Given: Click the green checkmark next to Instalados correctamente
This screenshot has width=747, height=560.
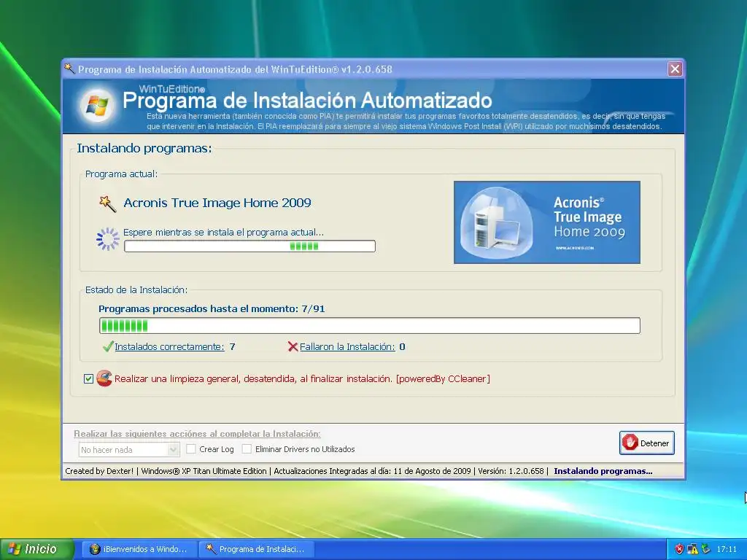Looking at the screenshot, I should click(x=108, y=346).
